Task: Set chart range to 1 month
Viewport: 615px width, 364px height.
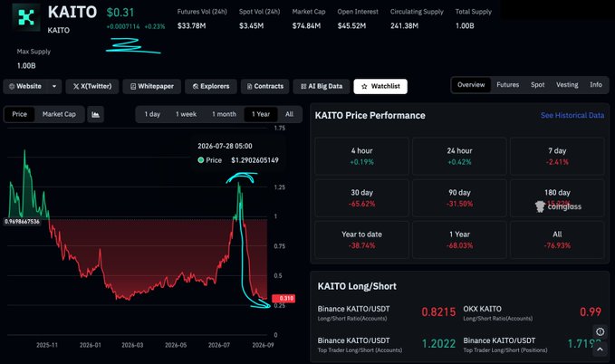Action: pyautogui.click(x=224, y=114)
